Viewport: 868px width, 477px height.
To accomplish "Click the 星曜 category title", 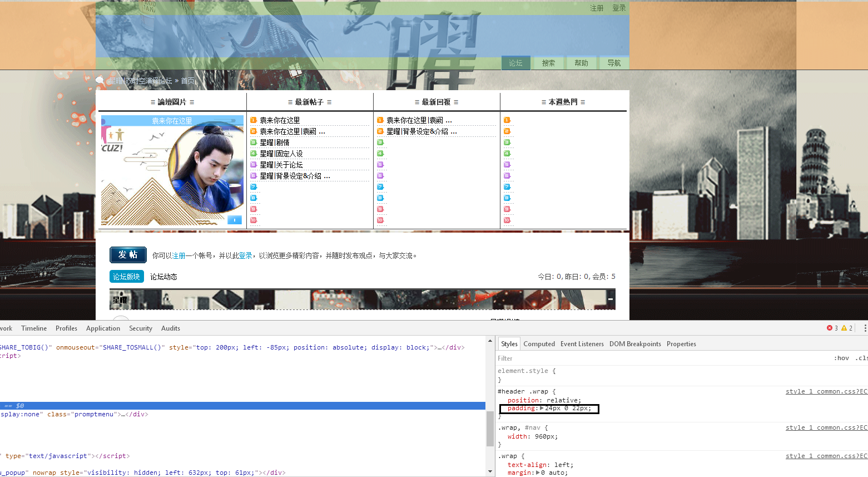I will (120, 300).
